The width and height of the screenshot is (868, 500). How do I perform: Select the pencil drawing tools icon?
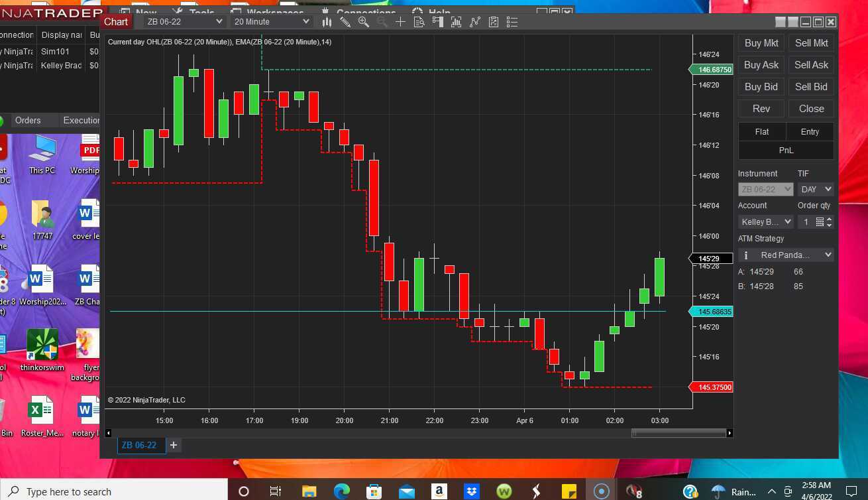pyautogui.click(x=345, y=22)
